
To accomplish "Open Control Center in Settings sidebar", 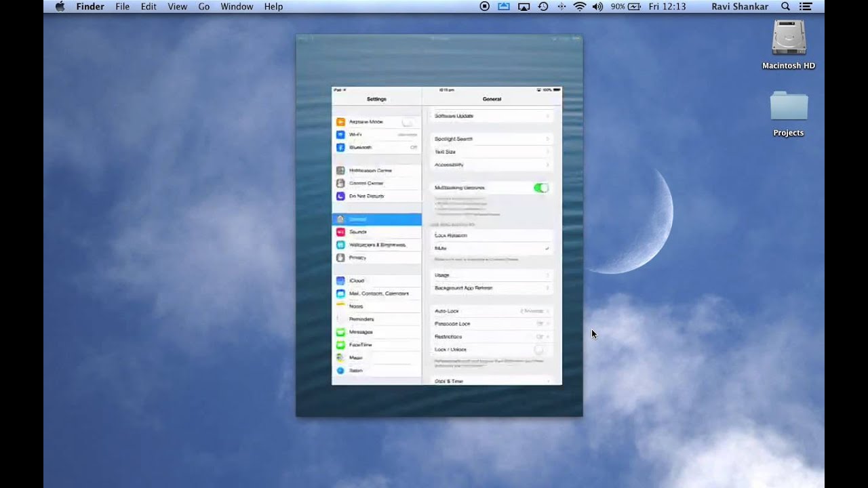I will click(376, 184).
